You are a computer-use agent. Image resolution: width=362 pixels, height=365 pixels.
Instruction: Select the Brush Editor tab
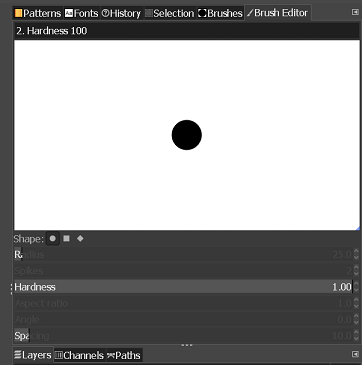coord(278,13)
